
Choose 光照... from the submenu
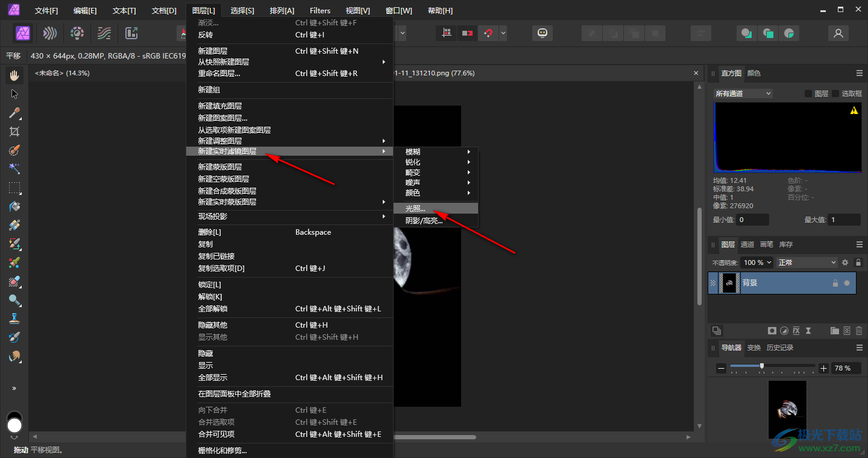(415, 208)
